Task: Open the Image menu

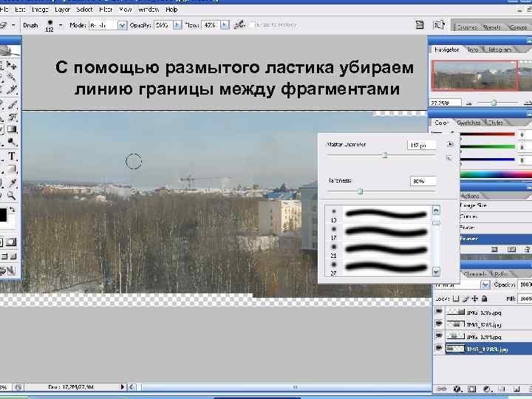Action: [40, 10]
